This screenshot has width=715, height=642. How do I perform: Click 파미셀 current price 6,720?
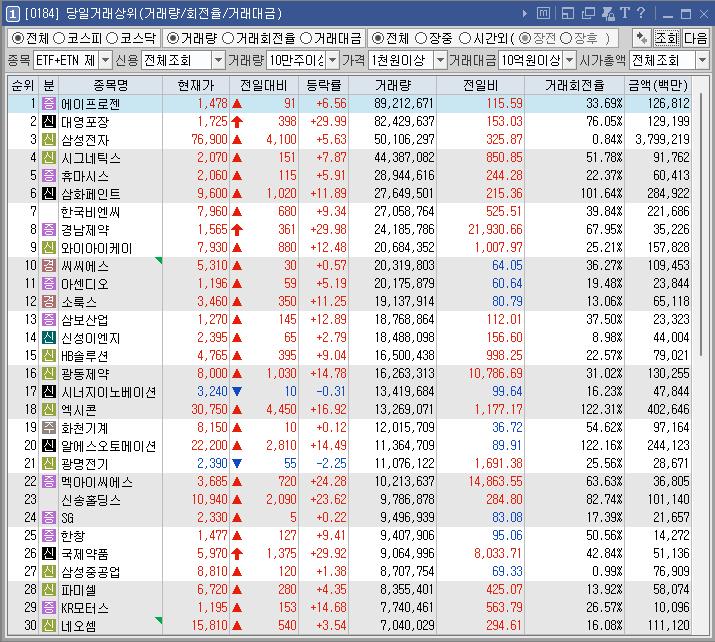coord(212,589)
